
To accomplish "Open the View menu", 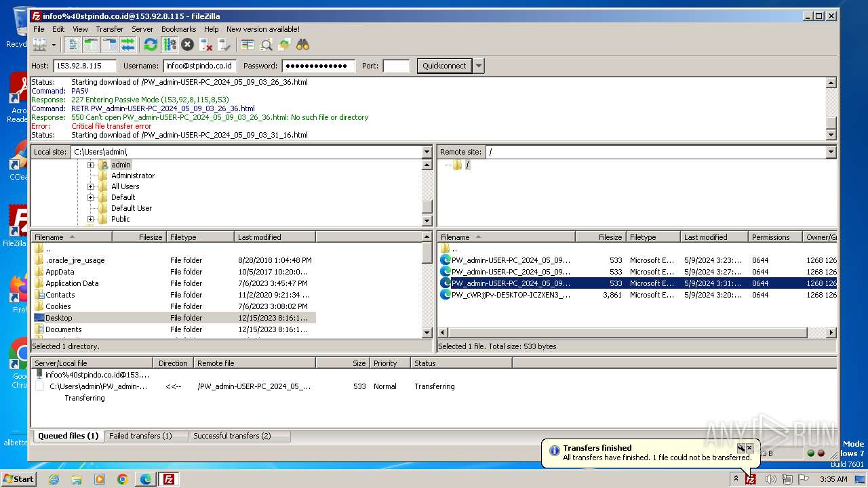I will coord(80,29).
